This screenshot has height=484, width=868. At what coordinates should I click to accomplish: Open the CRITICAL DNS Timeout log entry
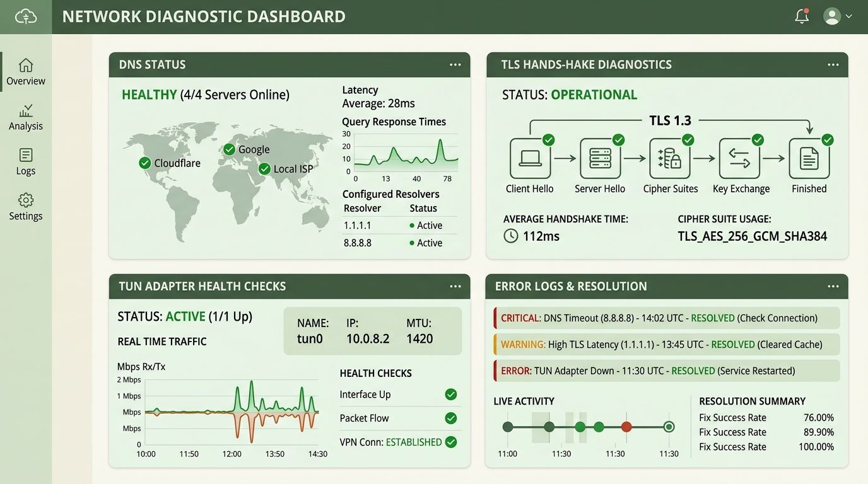(667, 318)
